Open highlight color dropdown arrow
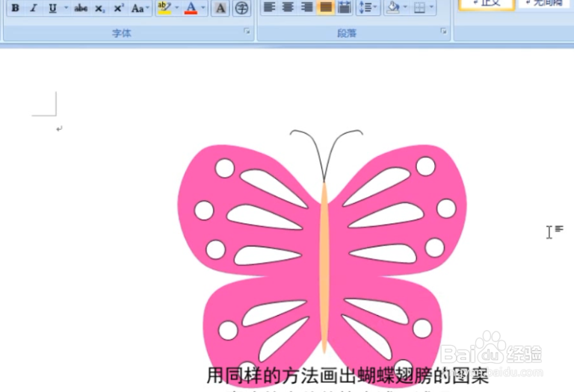Screen dimensions: 574x392 177,7
